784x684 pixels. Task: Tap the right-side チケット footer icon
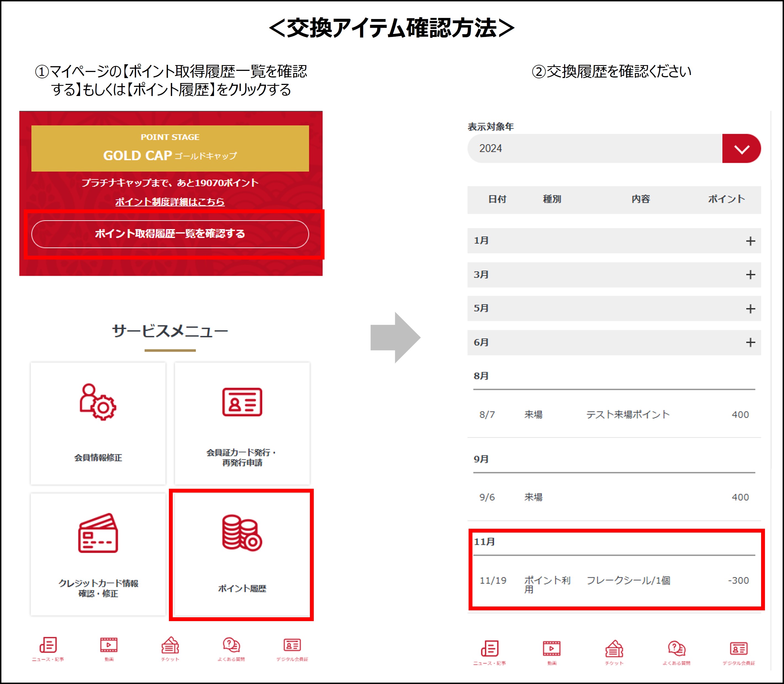click(x=614, y=649)
